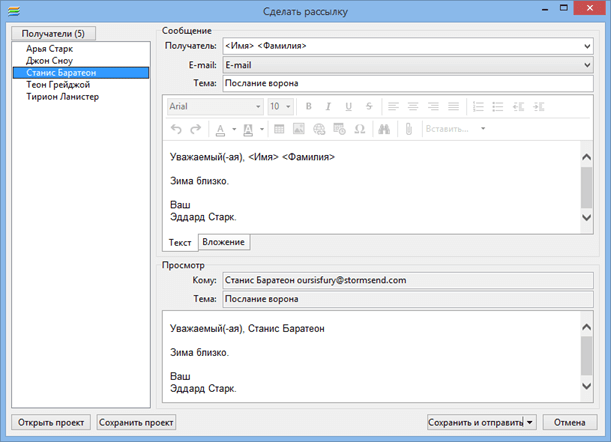Expand highlight color options arrow
The height and width of the screenshot is (442, 611).
[262, 129]
